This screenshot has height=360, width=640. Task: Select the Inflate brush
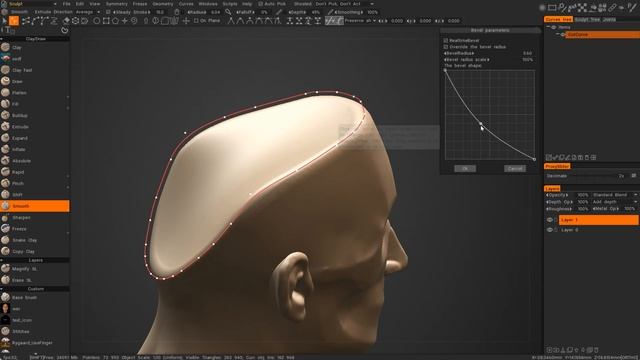click(x=35, y=149)
